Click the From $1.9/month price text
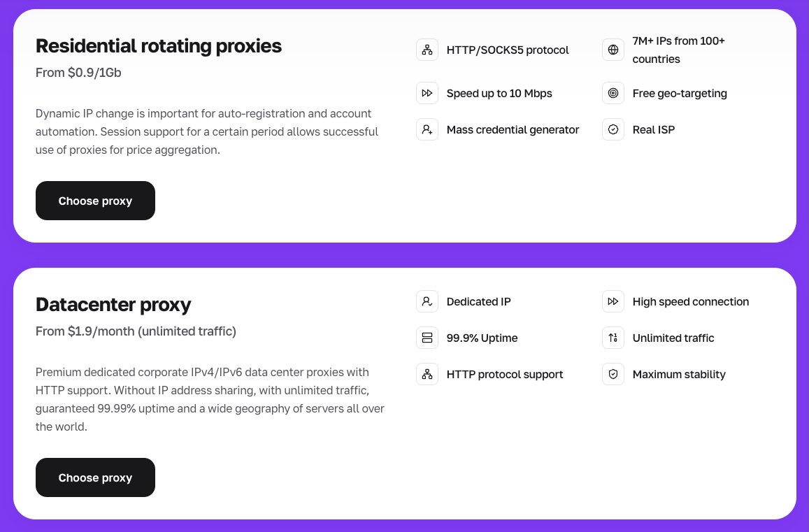The height and width of the screenshot is (532, 809). tap(136, 331)
